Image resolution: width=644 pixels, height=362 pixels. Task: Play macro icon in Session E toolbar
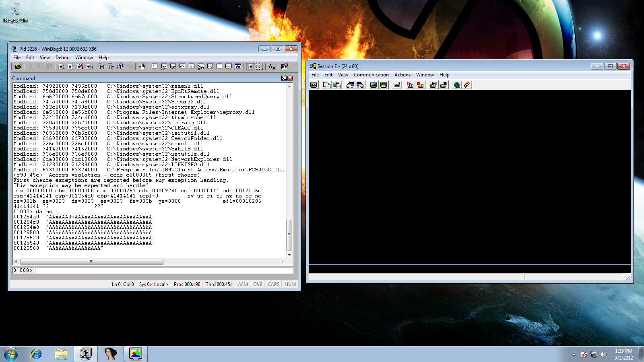433,85
